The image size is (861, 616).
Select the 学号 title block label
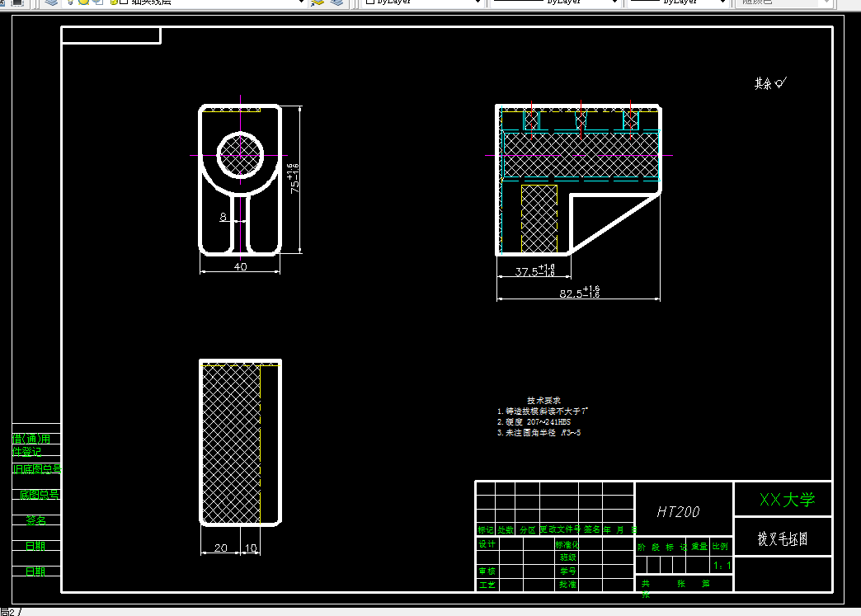[567, 571]
